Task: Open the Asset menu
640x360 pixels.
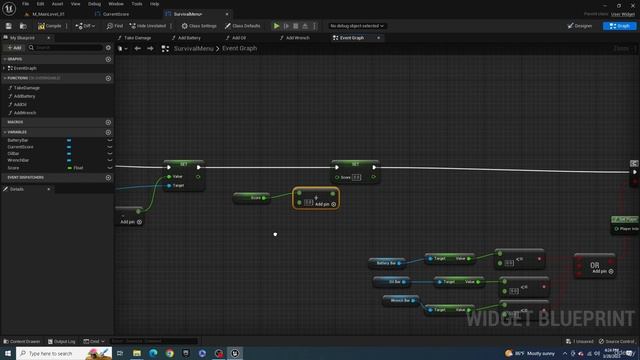Action: point(57,4)
